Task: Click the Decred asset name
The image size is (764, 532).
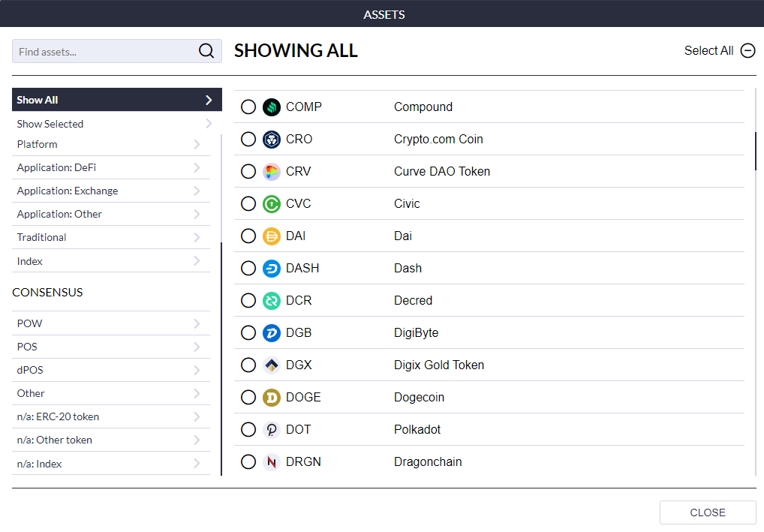Action: (414, 301)
